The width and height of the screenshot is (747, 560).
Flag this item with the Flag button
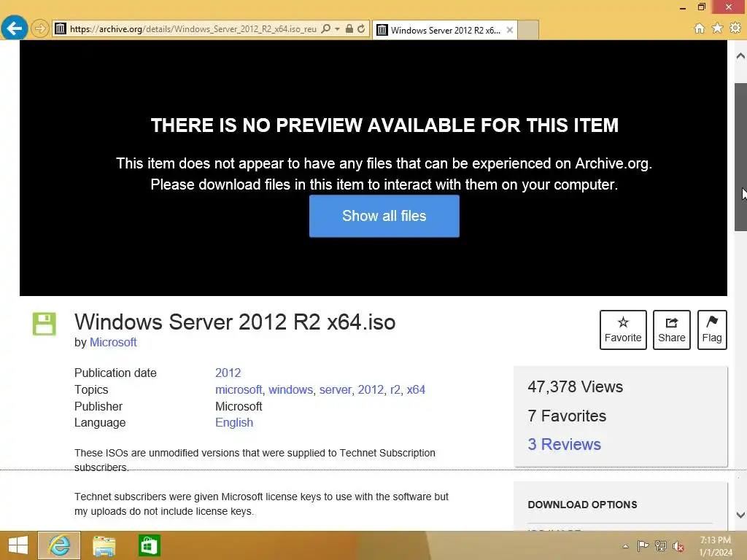pyautogui.click(x=712, y=330)
